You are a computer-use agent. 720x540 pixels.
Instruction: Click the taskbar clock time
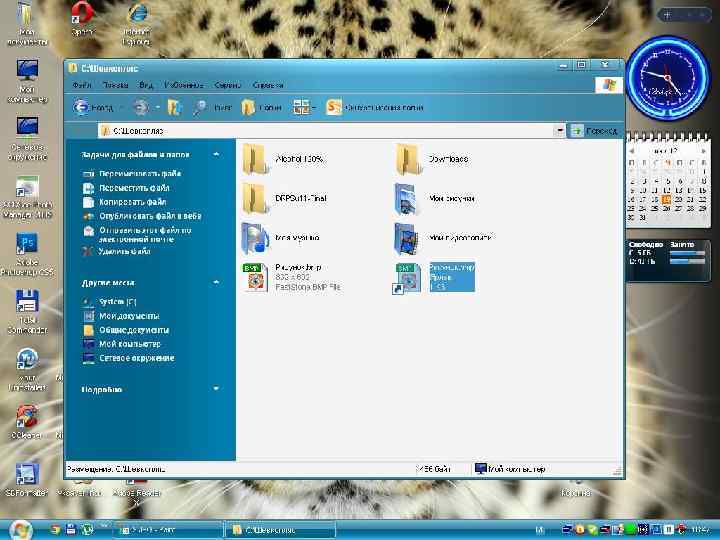pos(701,530)
